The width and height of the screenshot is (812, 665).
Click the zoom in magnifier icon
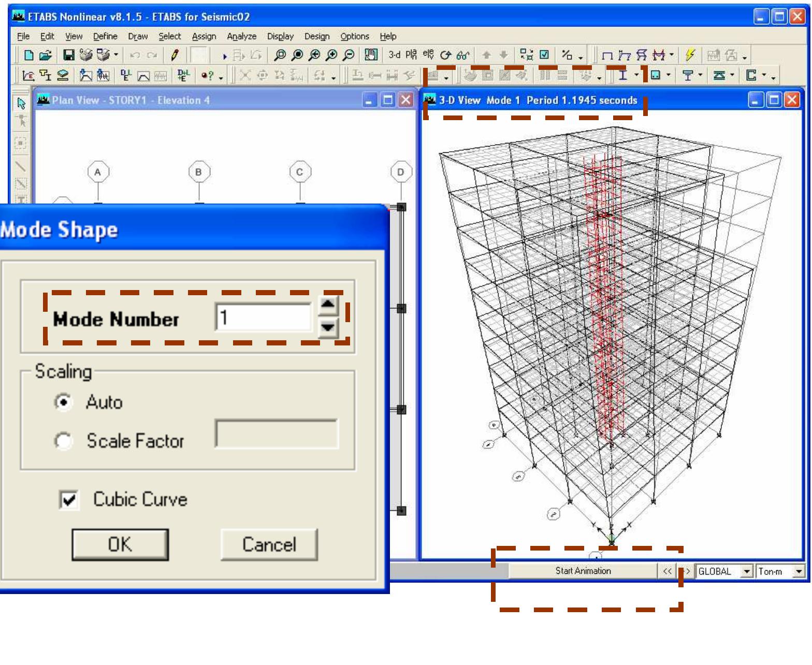(332, 55)
